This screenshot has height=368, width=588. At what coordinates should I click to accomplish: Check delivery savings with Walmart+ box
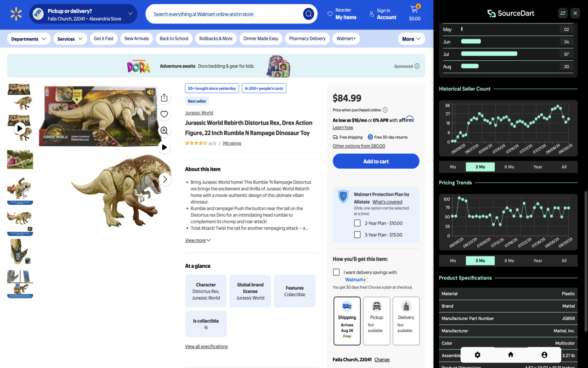(336, 272)
